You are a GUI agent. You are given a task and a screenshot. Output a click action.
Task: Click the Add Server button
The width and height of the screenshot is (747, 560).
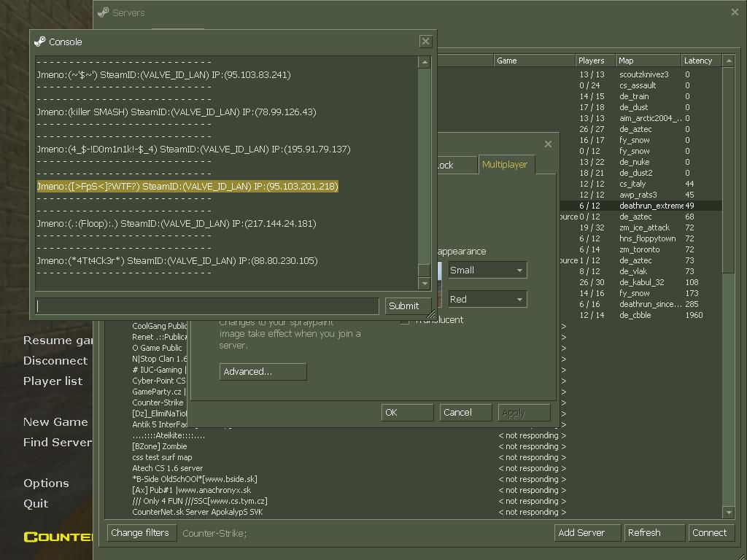click(587, 533)
